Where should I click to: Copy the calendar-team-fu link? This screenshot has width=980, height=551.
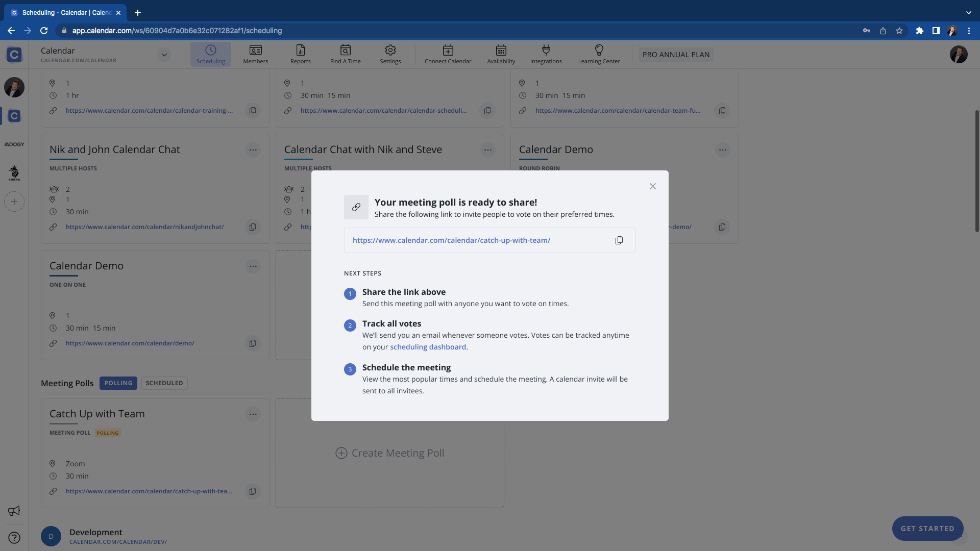(722, 111)
